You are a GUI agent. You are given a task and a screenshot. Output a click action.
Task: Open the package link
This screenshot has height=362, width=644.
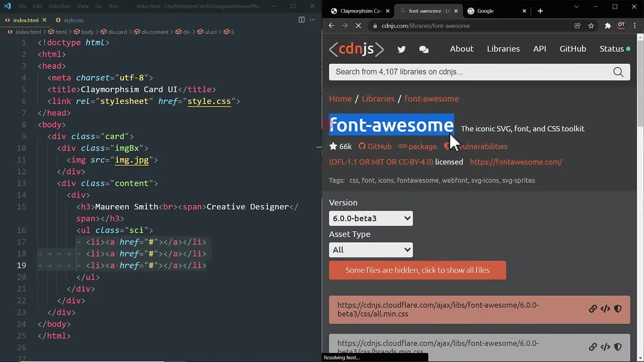pos(418,146)
